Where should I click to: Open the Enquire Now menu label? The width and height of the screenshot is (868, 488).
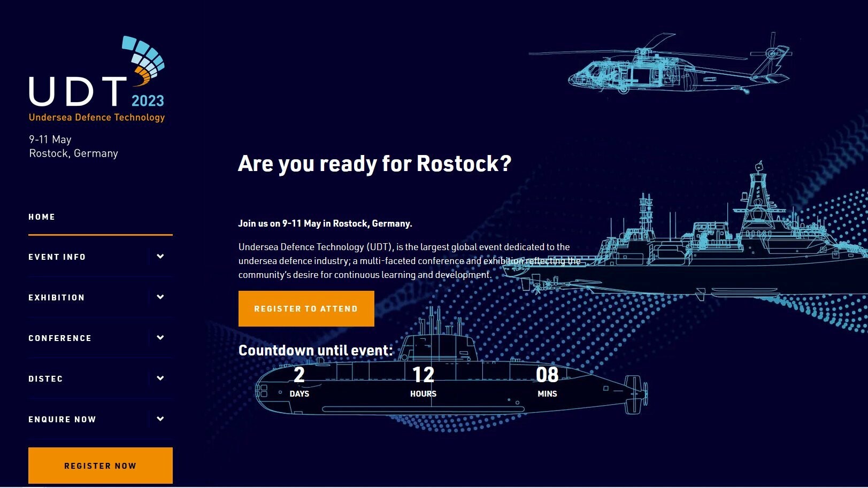coord(62,420)
